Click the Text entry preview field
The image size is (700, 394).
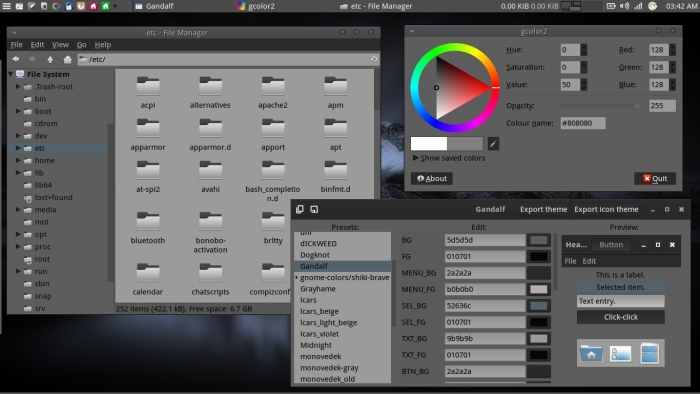tap(621, 301)
